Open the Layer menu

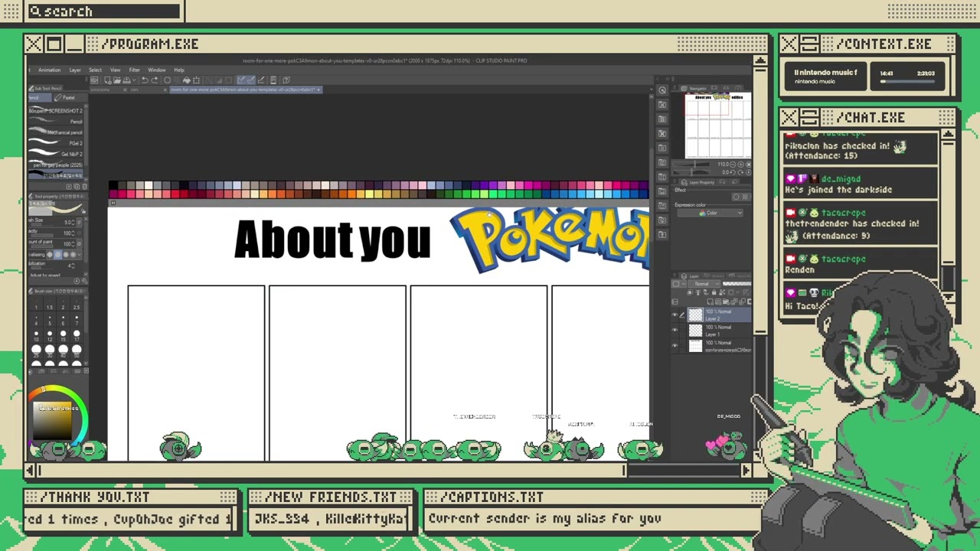[x=75, y=70]
